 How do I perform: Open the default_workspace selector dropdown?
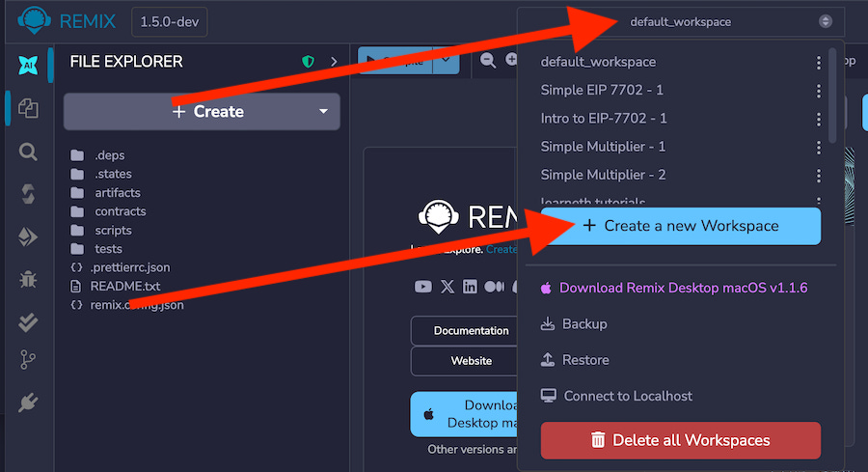coord(680,21)
